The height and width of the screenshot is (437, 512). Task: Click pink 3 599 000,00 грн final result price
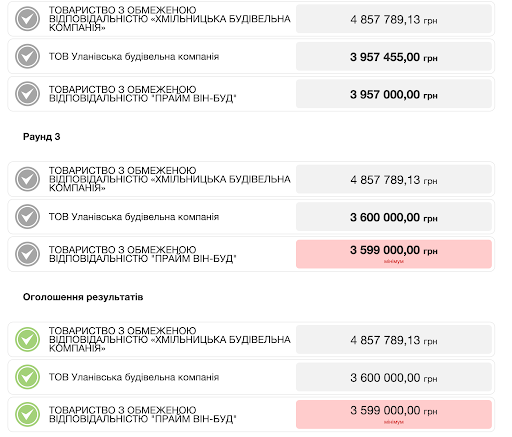pyautogui.click(x=394, y=414)
